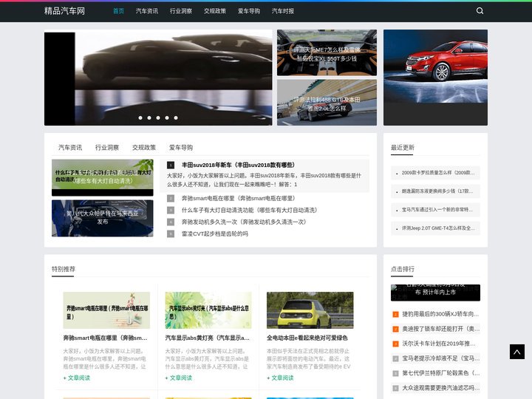Open the 汽车时报 navigation menu item
The width and height of the screenshot is (532, 399).
[282, 11]
